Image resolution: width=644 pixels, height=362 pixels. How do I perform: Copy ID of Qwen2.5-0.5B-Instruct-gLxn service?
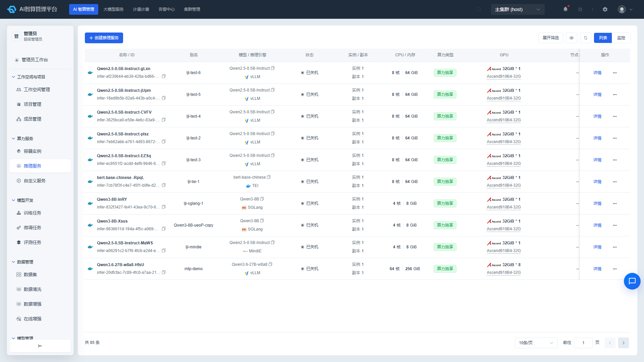tap(164, 76)
